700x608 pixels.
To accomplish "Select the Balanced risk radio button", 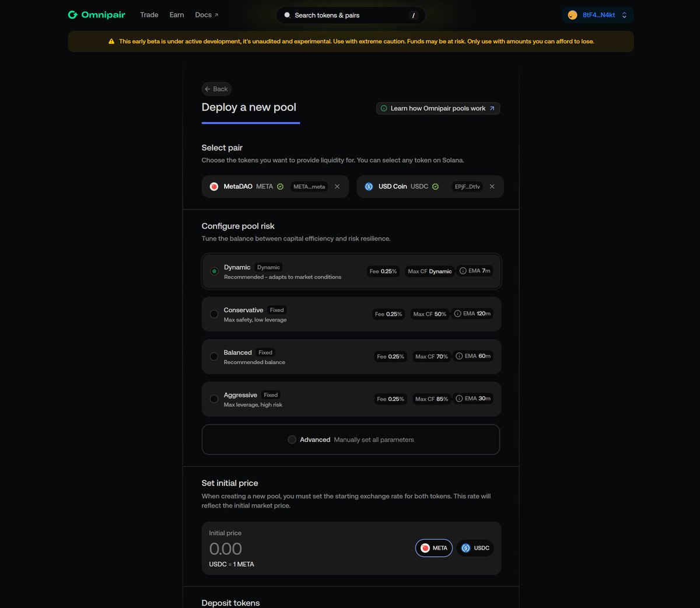I will point(214,357).
